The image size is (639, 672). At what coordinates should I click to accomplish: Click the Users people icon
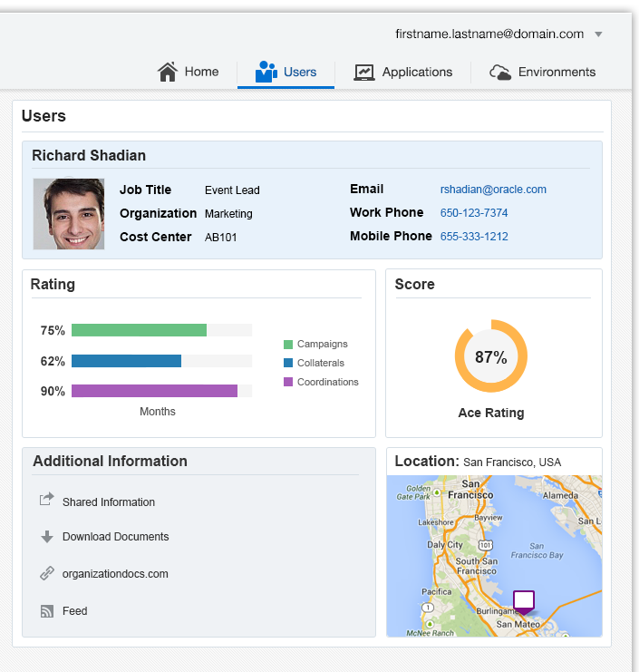coord(266,72)
